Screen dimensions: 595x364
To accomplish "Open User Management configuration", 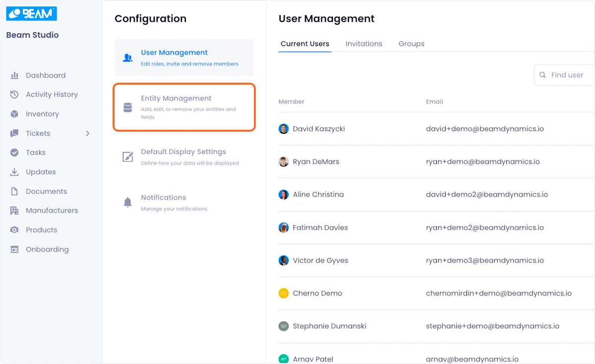I will click(x=184, y=57).
